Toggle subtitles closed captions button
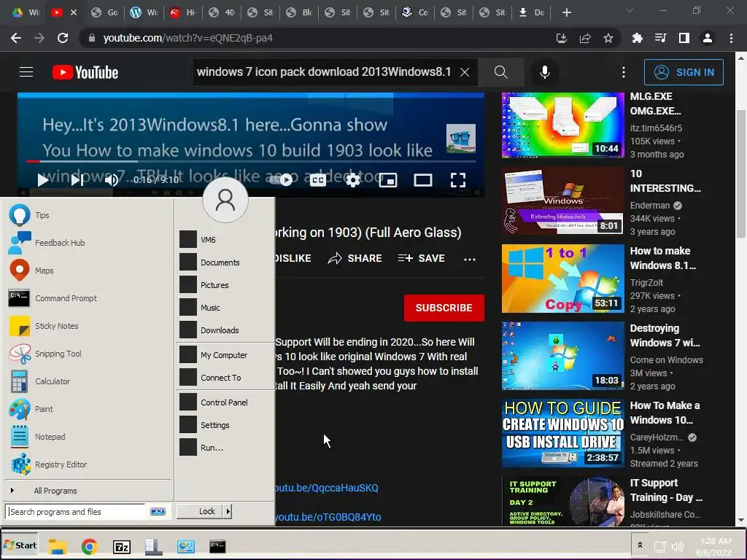747x560 pixels. click(318, 180)
